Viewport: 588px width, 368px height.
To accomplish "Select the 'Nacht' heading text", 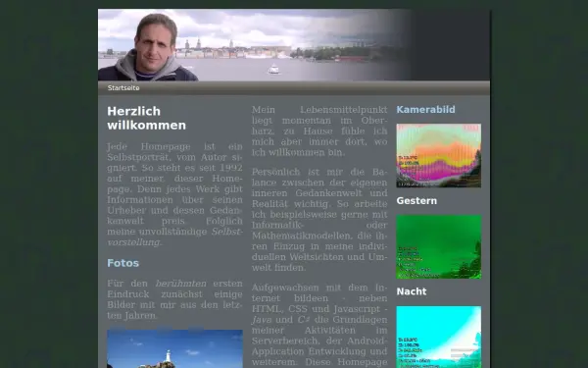I will pos(412,291).
